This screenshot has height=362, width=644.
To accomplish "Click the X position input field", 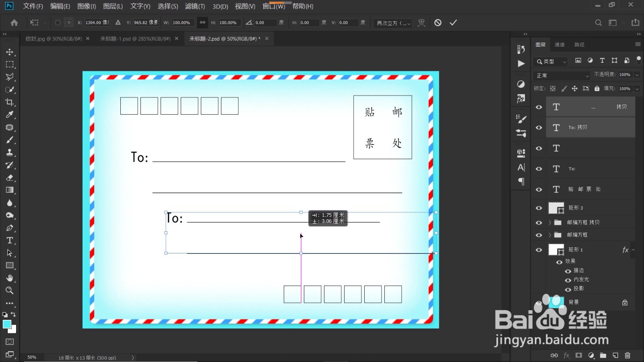I will coord(97,23).
